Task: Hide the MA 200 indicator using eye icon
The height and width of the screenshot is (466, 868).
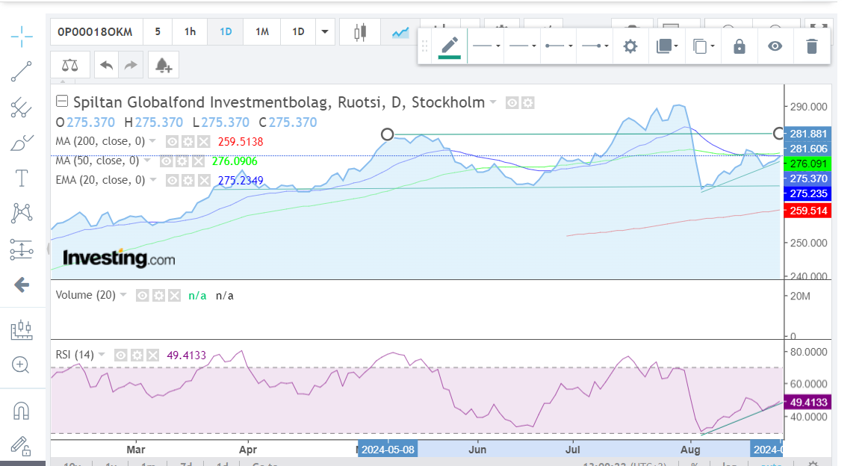Action: click(x=171, y=141)
